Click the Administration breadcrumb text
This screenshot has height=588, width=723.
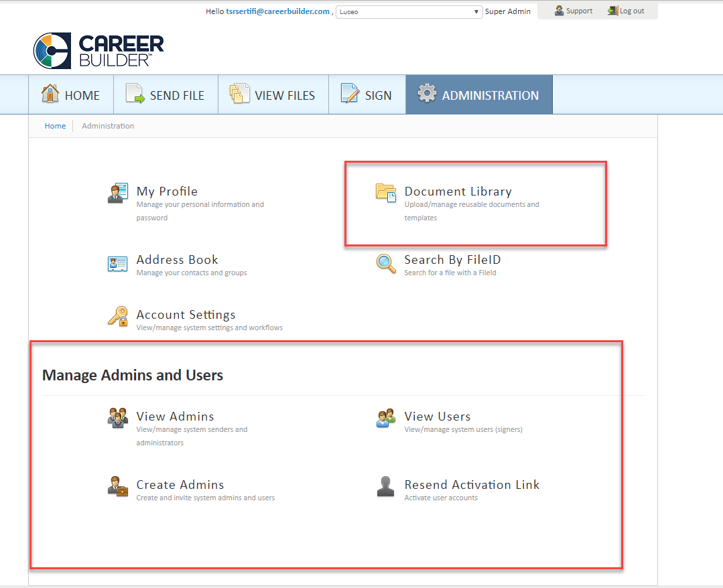(108, 126)
